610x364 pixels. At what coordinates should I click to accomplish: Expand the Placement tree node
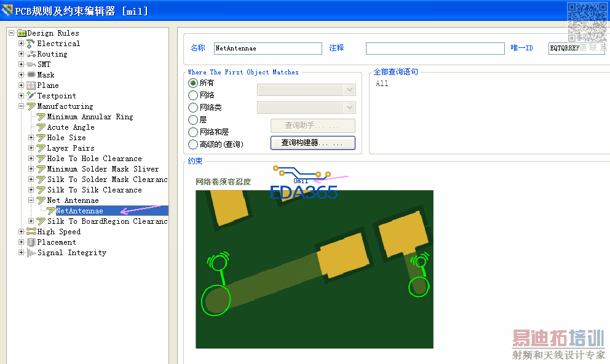tap(22, 242)
